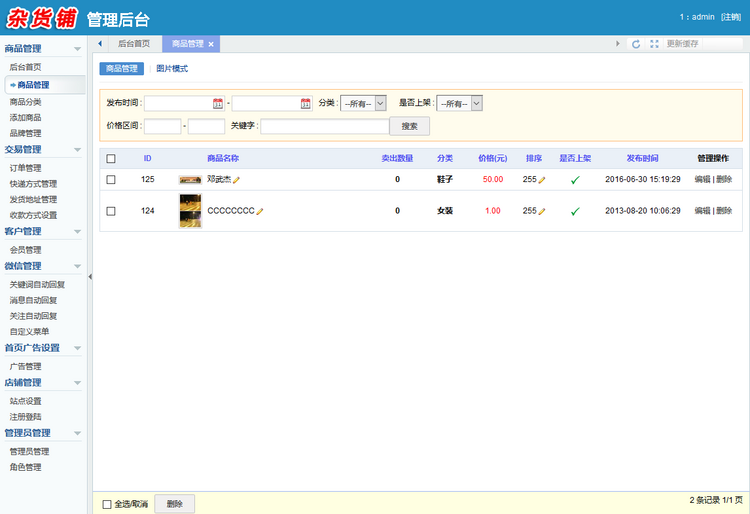The image size is (750, 514).
Task: Check the box for product 124
Action: click(x=111, y=211)
